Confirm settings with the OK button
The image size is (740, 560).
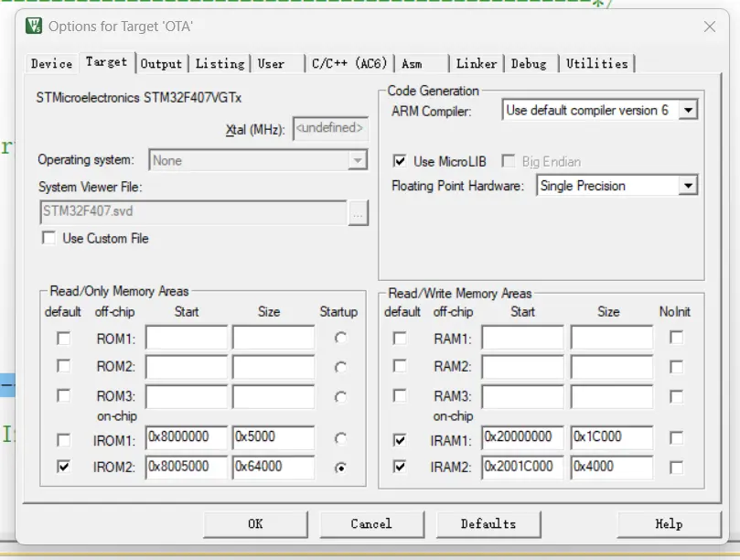[x=255, y=524]
